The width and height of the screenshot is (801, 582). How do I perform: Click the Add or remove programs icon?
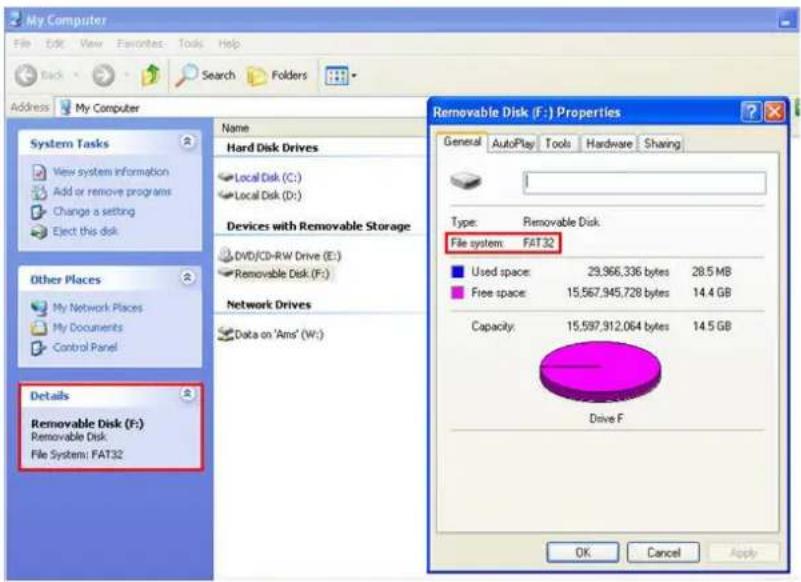coord(39,192)
